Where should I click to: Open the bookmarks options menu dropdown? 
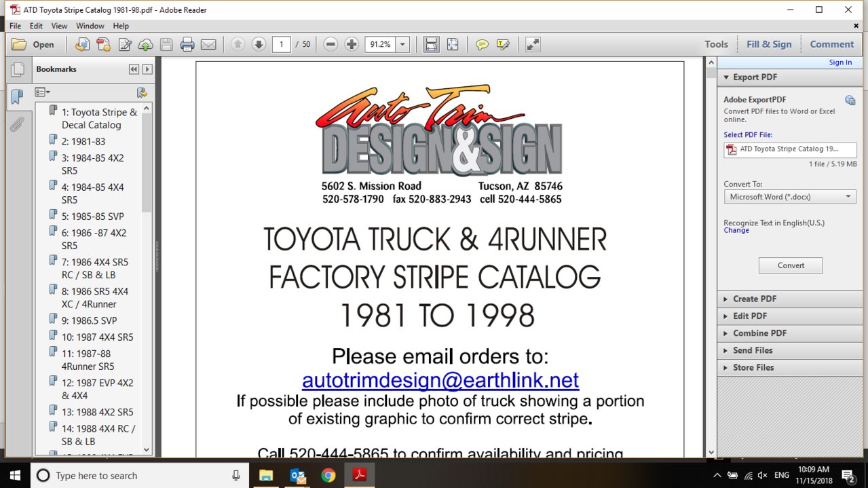43,92
